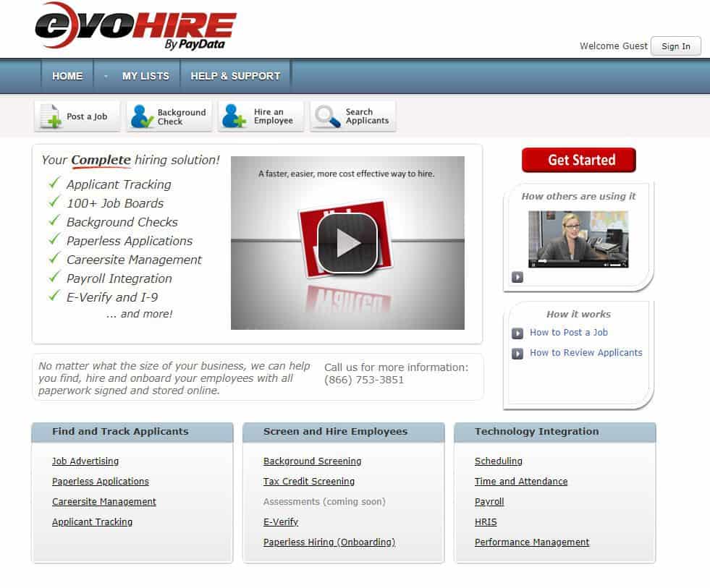Click the How it works heading
710x588 pixels.
[578, 314]
